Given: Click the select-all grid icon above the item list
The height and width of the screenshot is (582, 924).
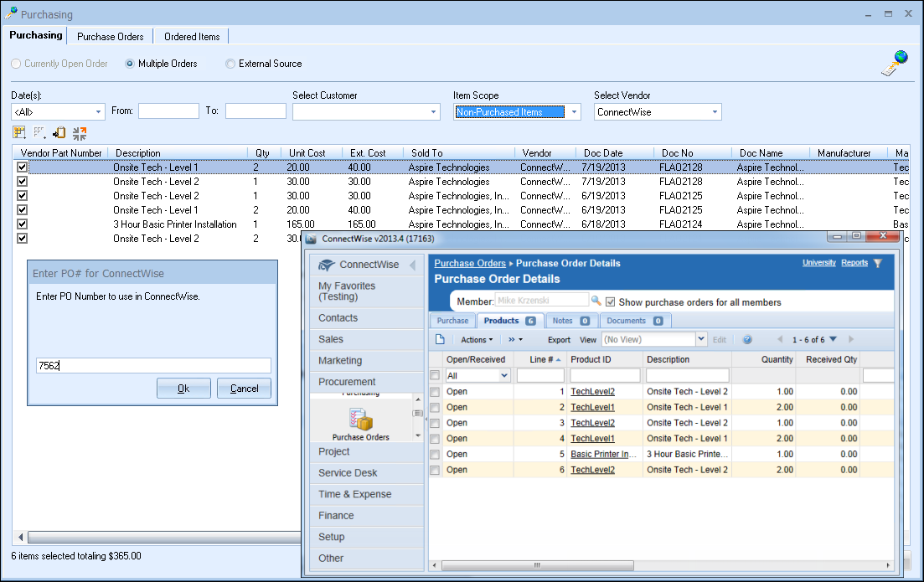Looking at the screenshot, I should (x=19, y=132).
